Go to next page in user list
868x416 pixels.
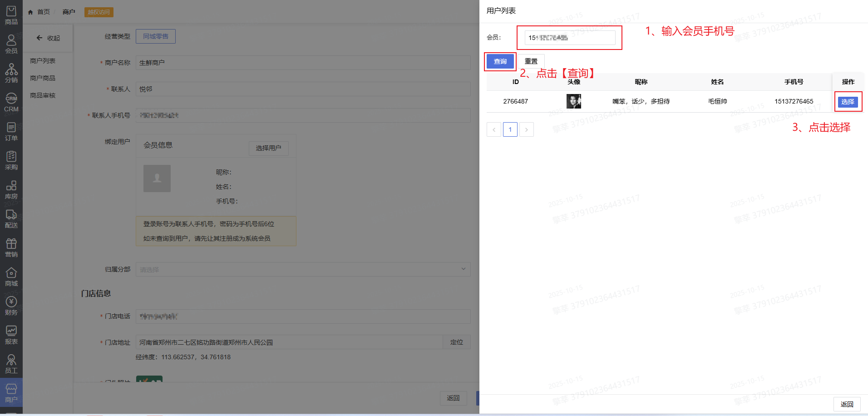(527, 129)
